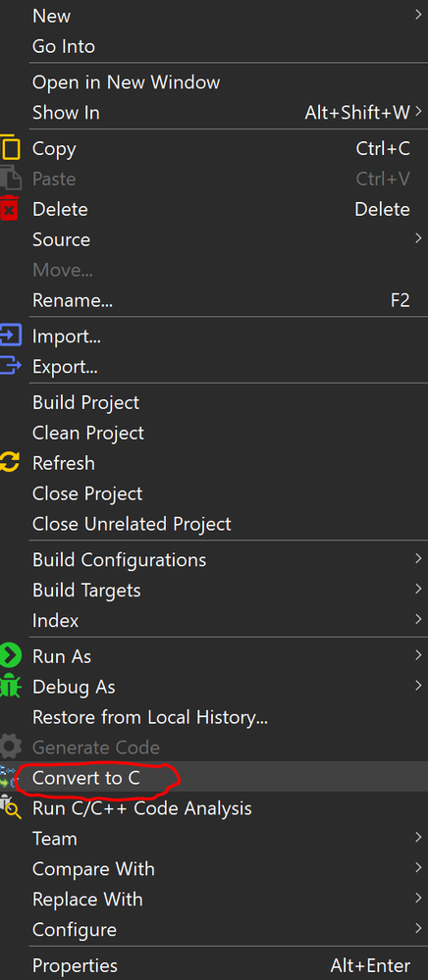This screenshot has width=428, height=980.
Task: Expand the New submenu arrow
Action: coord(418,15)
